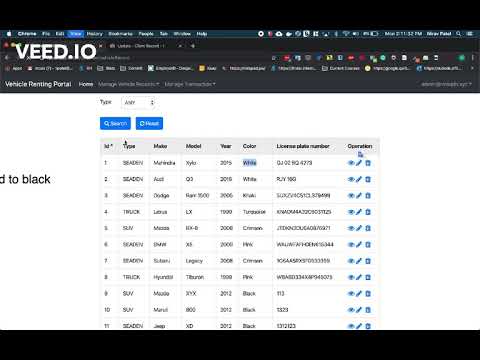Go to Home in the navbar
Viewport: 480px width, 360px height.
click(86, 84)
